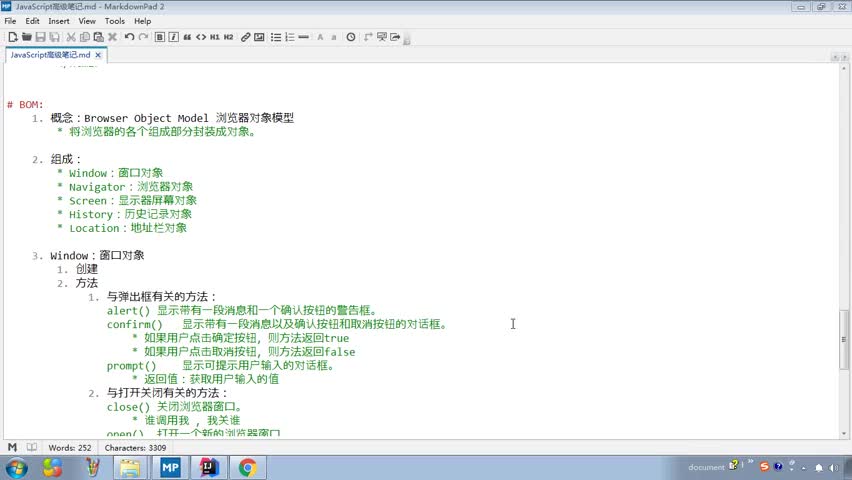Click the Words: 252 status entry
Screen dimensions: 852x480
click(70, 448)
